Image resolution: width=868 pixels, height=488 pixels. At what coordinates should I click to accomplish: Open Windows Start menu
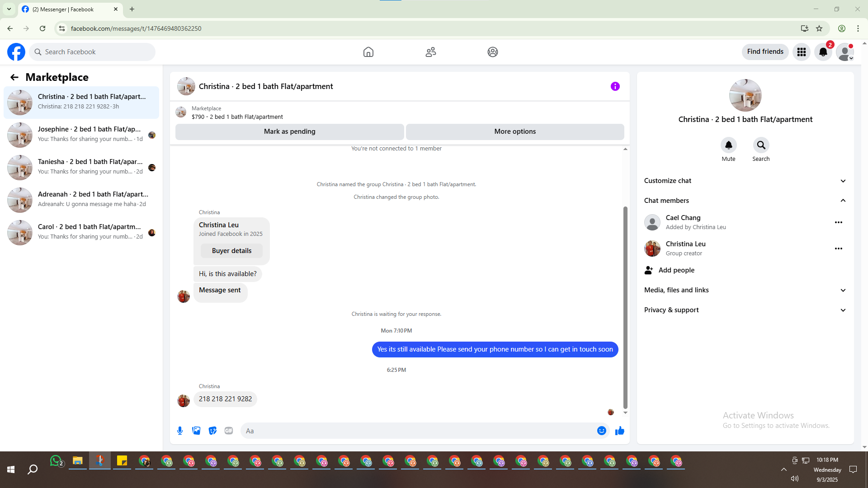click(11, 470)
